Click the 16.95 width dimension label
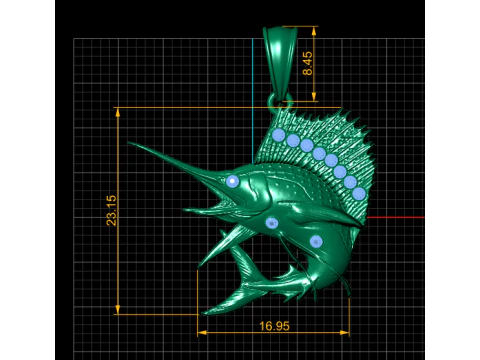 [274, 326]
